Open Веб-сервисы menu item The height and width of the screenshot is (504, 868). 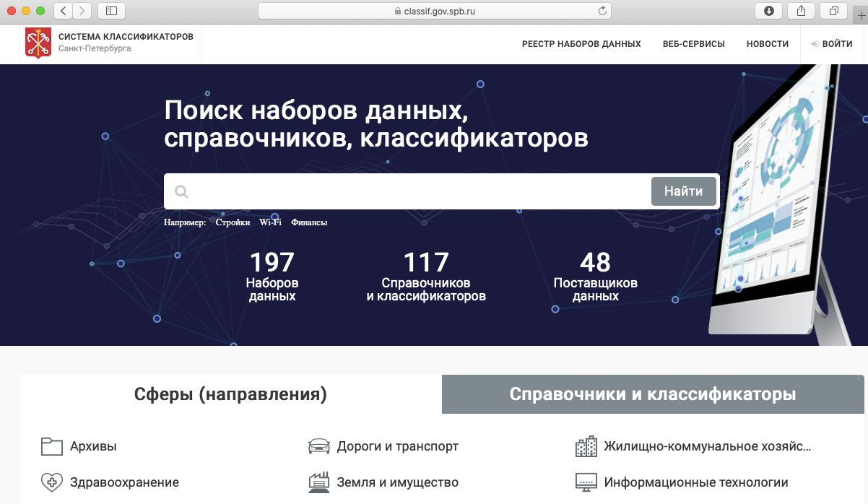[693, 44]
